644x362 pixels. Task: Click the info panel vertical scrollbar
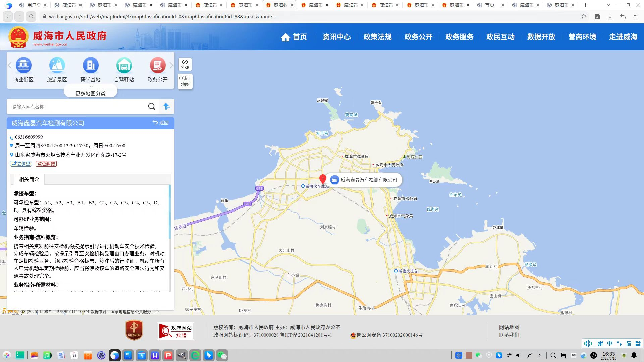pyautogui.click(x=170, y=211)
